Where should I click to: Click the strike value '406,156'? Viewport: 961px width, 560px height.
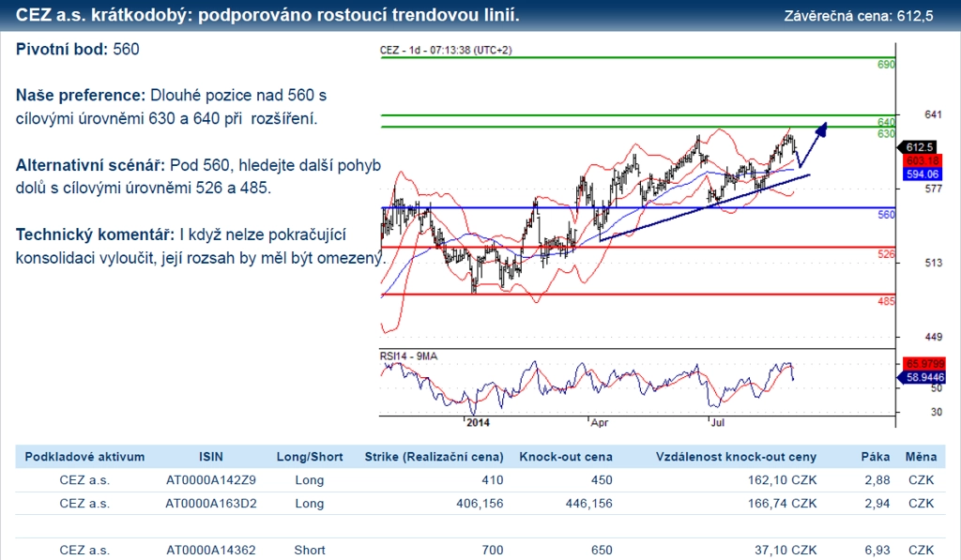coord(480,503)
